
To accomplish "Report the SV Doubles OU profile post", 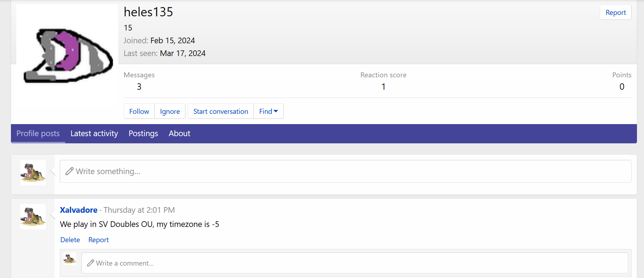I will click(98, 240).
